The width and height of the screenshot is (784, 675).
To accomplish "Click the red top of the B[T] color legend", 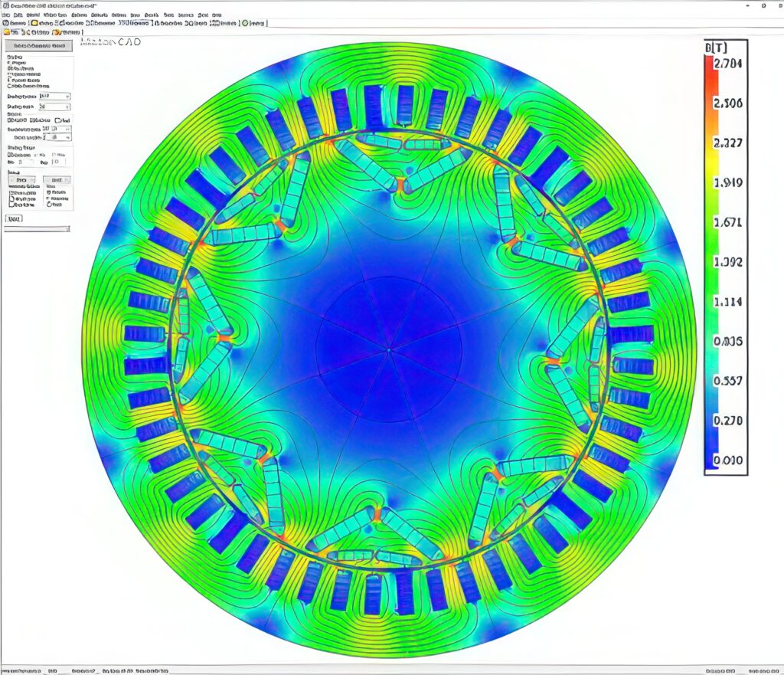I will pos(708,65).
